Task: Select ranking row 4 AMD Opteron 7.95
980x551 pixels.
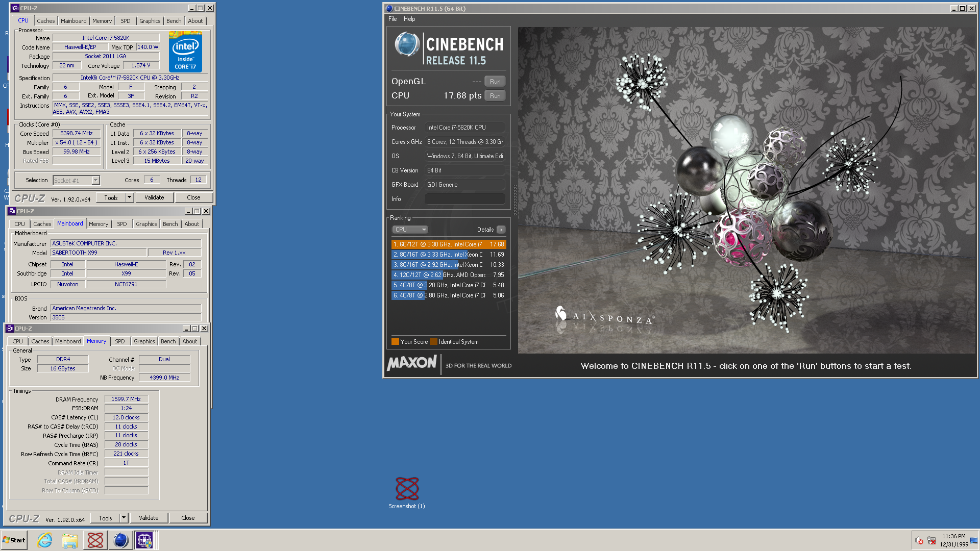Action: [x=449, y=275]
